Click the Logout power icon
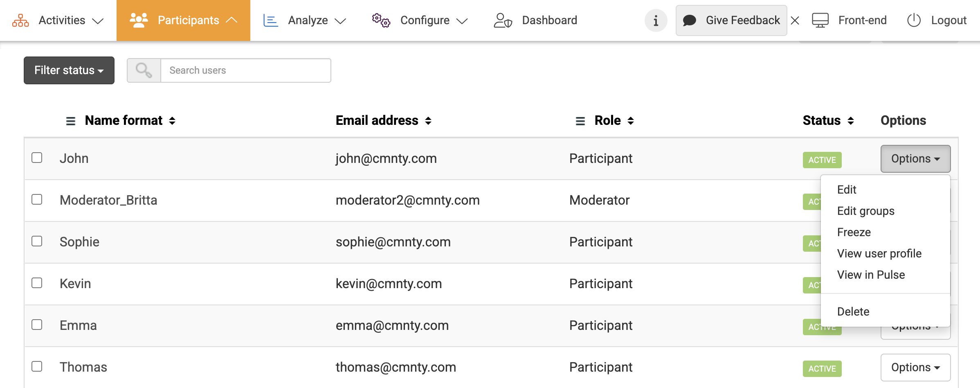The image size is (980, 388). (x=914, y=20)
